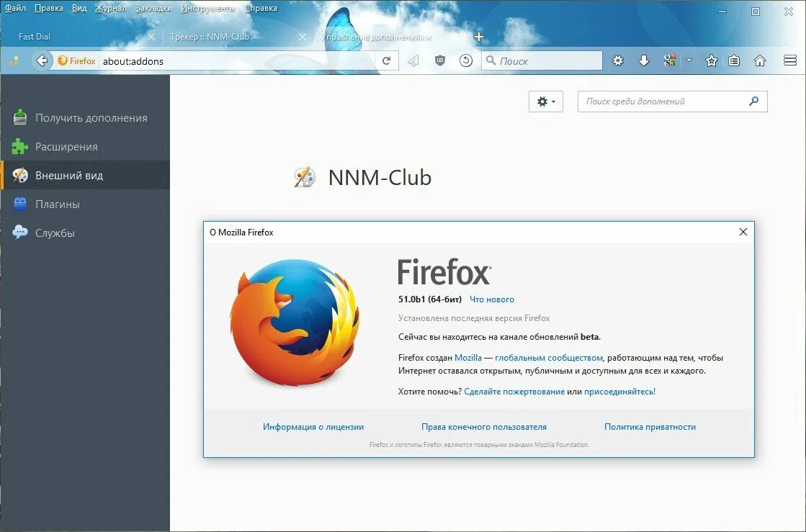Click the Firefox logo image in dialog
The image size is (806, 532).
(295, 323)
